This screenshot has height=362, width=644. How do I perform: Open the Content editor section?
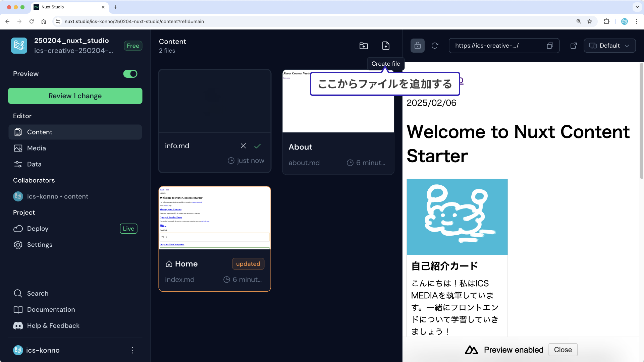(75, 132)
